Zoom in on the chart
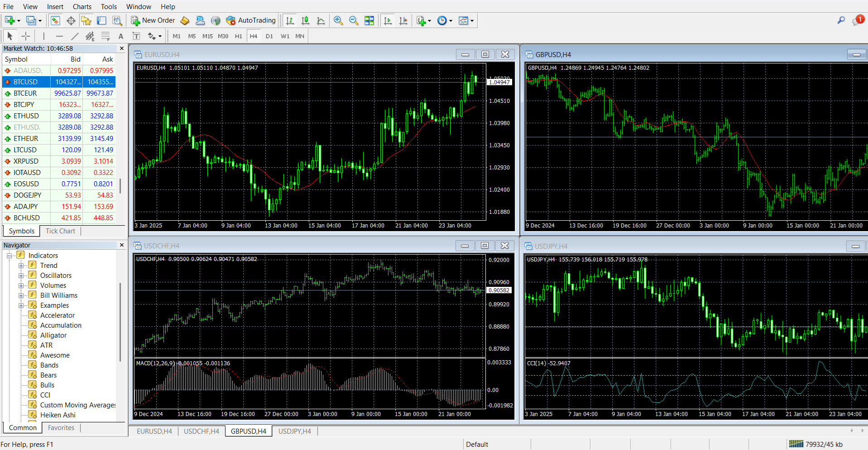The image size is (868, 450). click(x=338, y=20)
